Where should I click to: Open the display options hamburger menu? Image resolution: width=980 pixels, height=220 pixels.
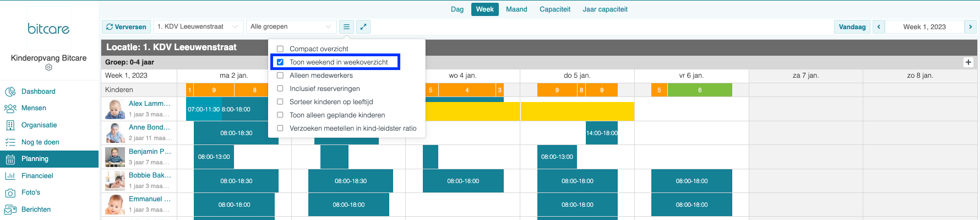pyautogui.click(x=346, y=26)
